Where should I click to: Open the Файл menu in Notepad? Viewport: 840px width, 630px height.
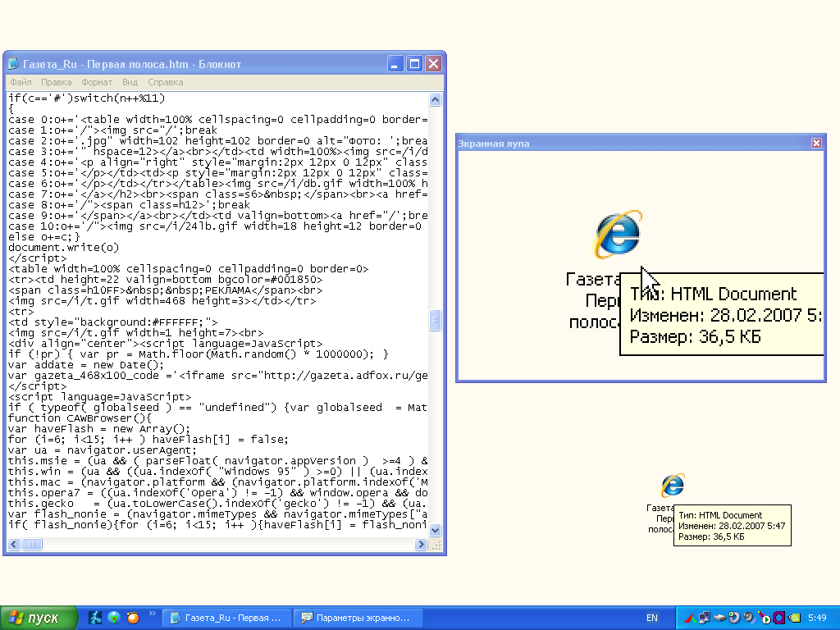(x=21, y=82)
